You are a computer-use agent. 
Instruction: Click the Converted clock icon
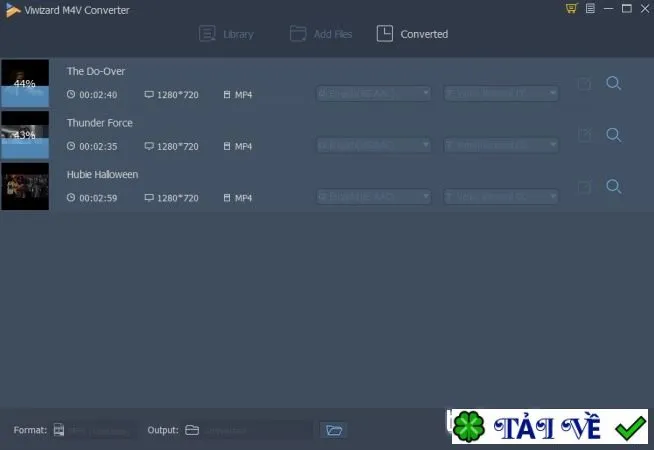click(x=385, y=34)
